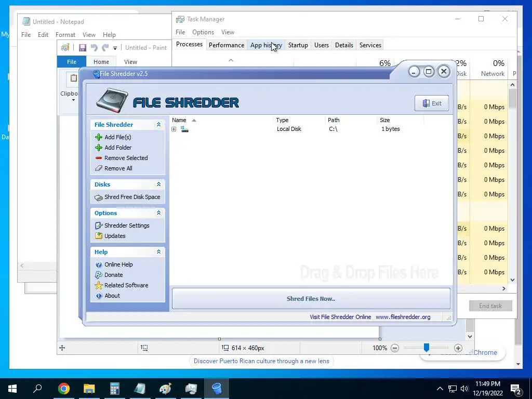
Task: Switch to Startup tab in Task Manager
Action: (298, 45)
